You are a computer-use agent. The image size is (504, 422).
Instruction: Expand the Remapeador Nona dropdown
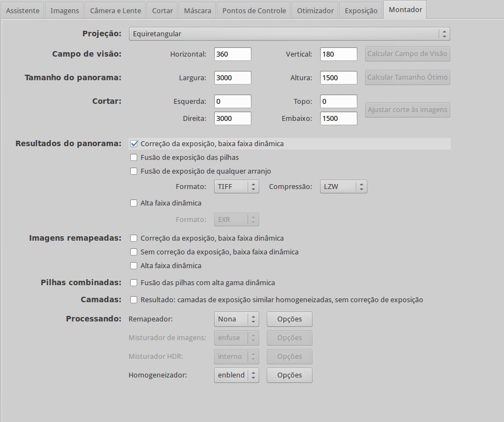236,319
